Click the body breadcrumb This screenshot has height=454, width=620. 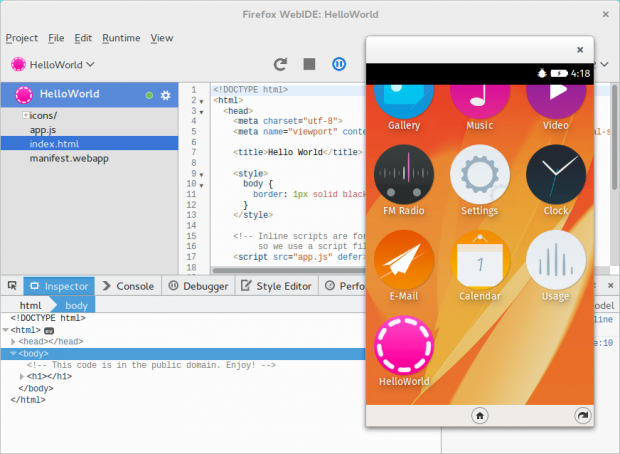point(76,305)
